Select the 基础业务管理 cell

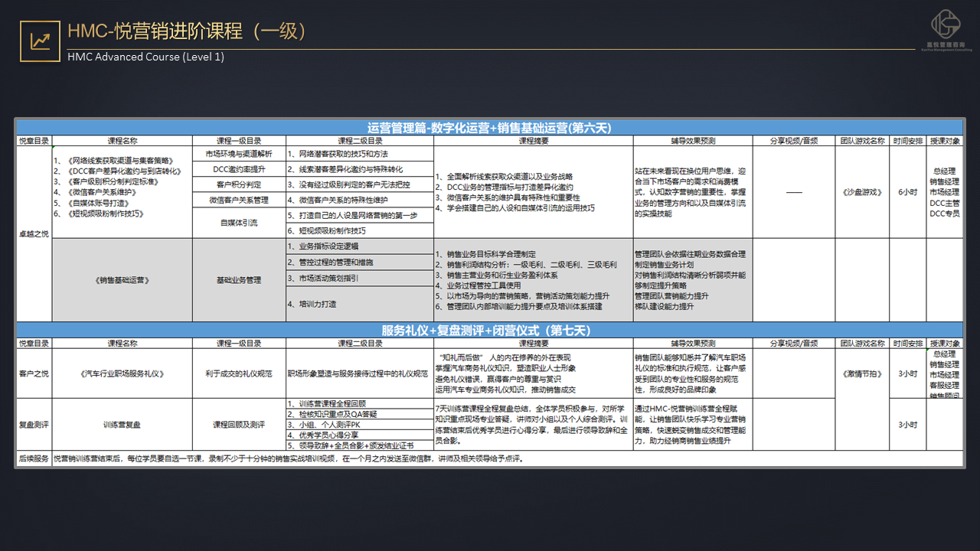(x=239, y=280)
